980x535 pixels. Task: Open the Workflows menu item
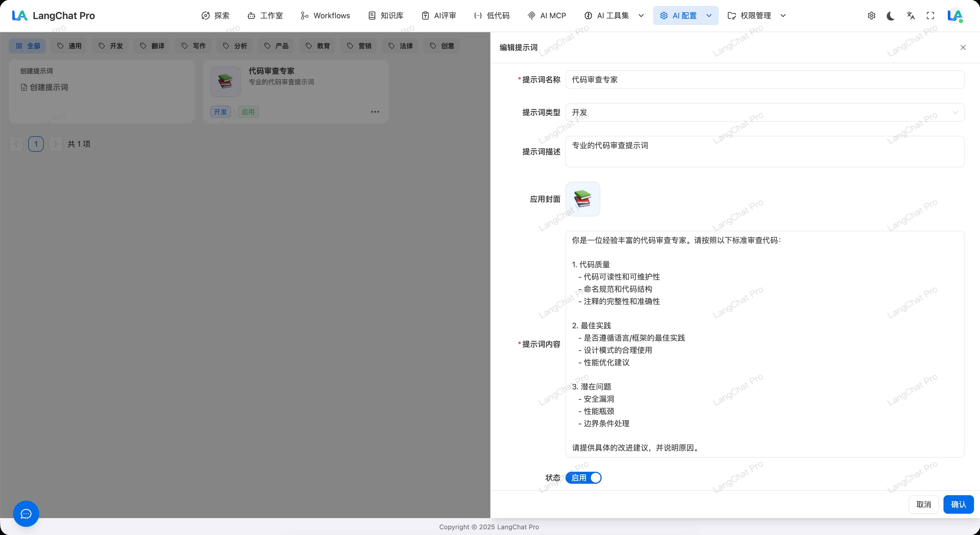coord(325,16)
